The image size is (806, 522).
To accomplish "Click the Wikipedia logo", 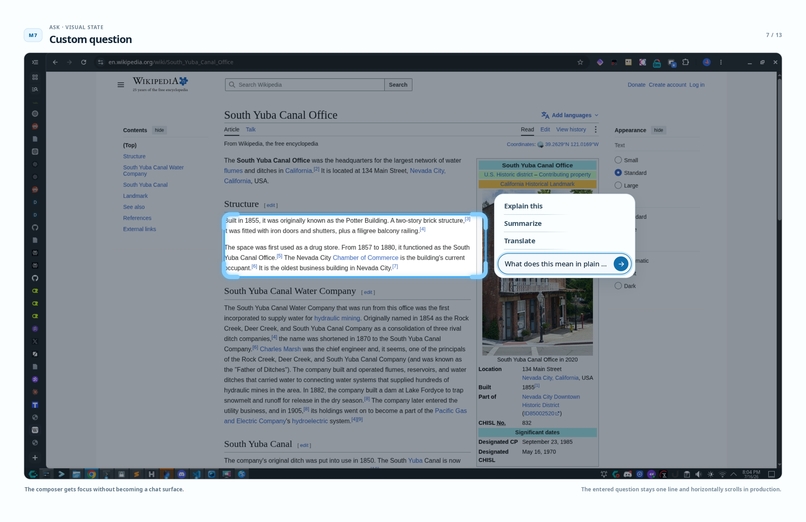I will coord(160,84).
